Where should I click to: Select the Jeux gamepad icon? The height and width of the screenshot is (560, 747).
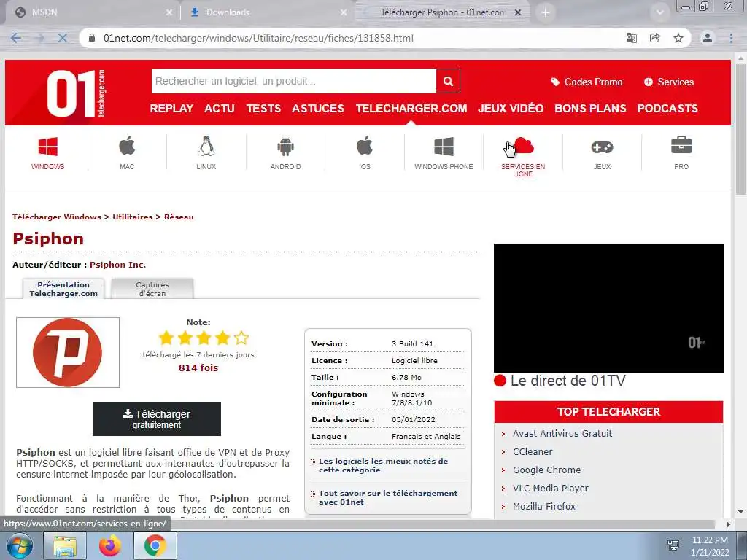coord(602,147)
